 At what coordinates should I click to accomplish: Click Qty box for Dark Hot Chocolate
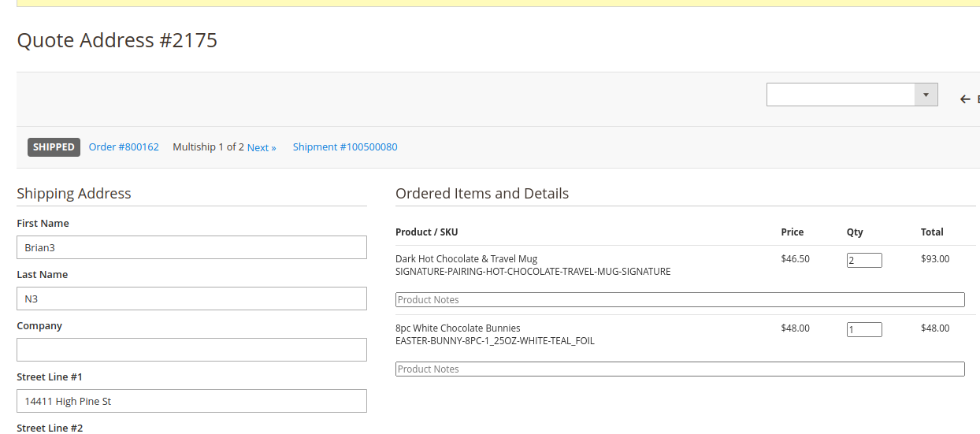pyautogui.click(x=864, y=260)
